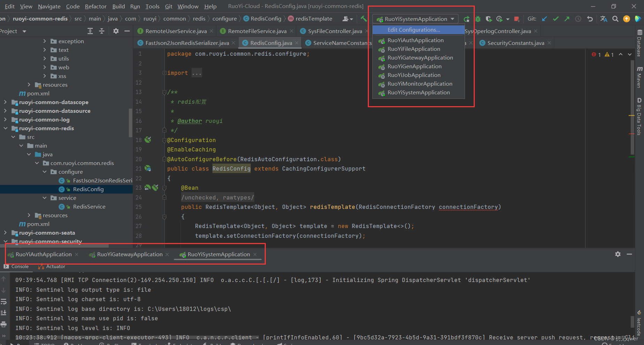Collapse the configure package
644x345 pixels.
45,172
